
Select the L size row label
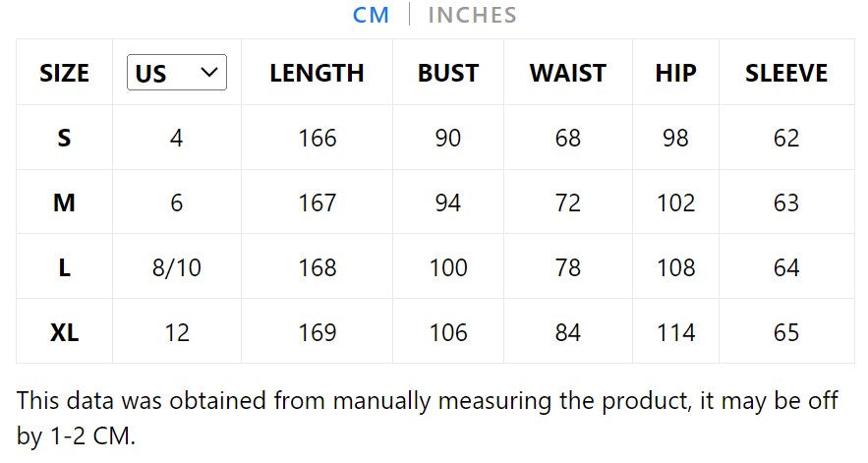point(64,267)
